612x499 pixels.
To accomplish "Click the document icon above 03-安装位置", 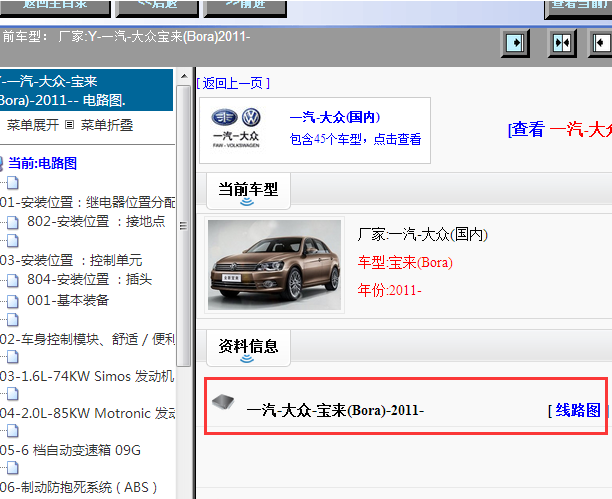I will click(x=13, y=241).
